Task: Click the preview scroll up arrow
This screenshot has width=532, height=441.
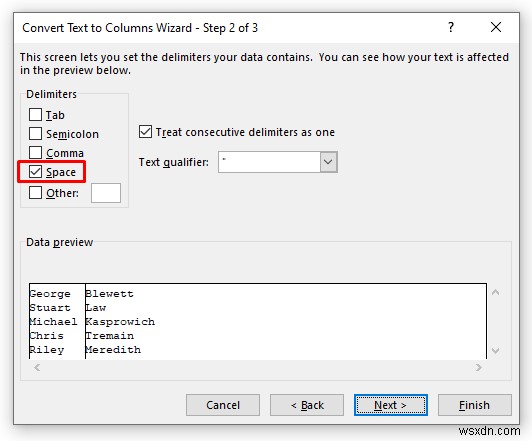Action: [x=495, y=292]
